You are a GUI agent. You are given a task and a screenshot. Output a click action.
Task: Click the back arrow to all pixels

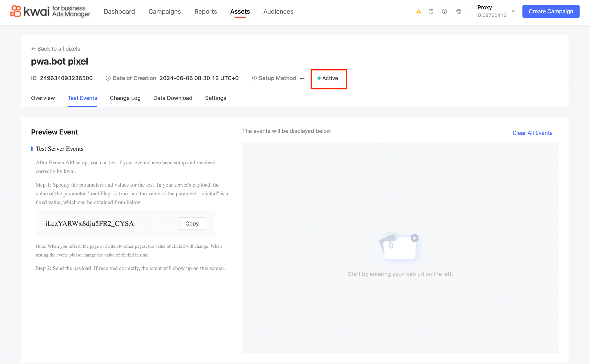(x=33, y=49)
